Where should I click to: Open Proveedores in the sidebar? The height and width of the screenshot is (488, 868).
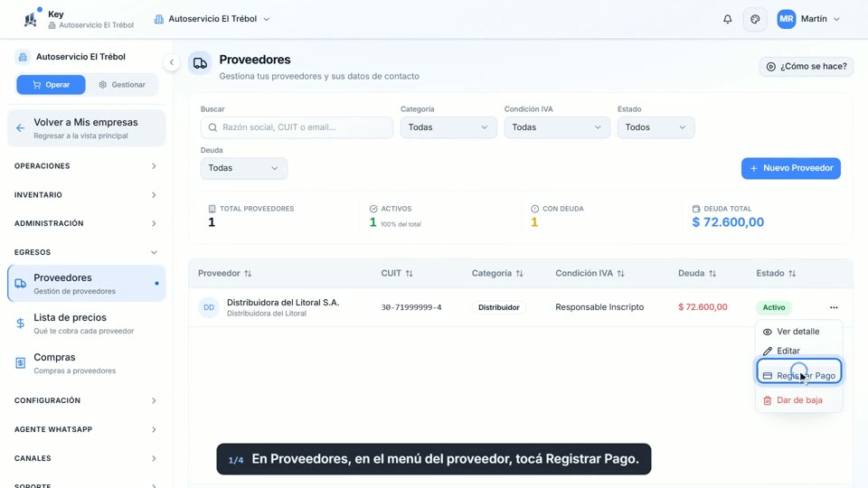click(x=87, y=283)
